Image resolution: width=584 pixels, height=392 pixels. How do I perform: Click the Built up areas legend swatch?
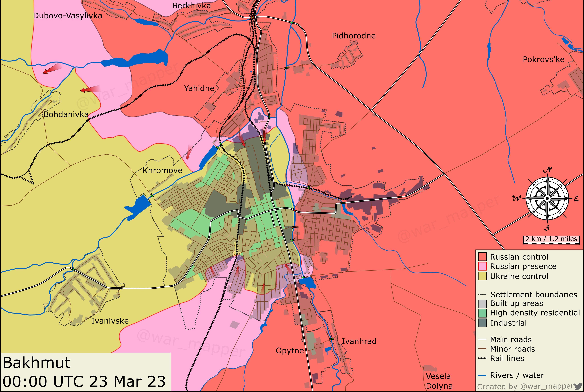tap(482, 304)
